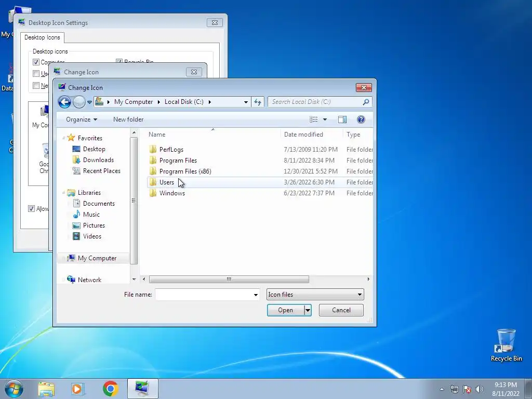Open the Organize menu

point(82,119)
